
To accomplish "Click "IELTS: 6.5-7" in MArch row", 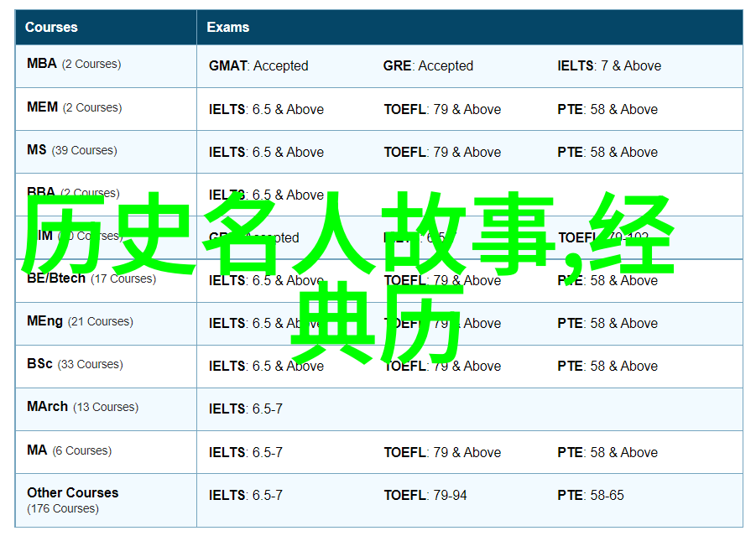I will coord(245,409).
